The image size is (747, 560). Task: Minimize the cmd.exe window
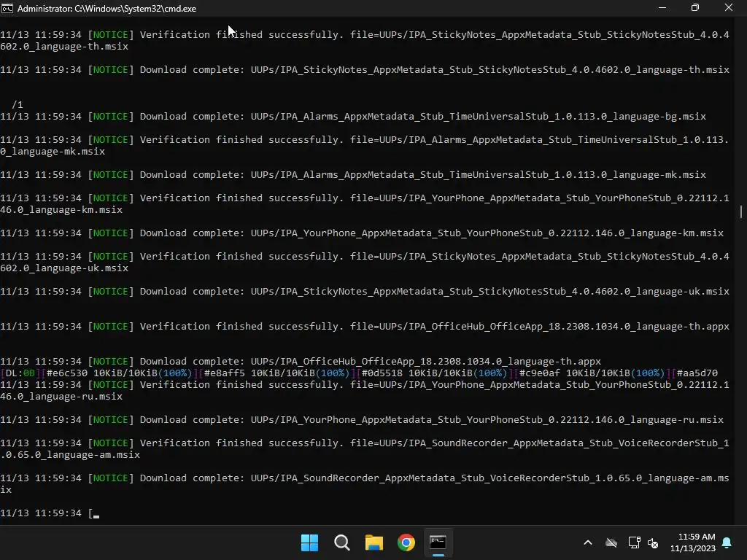tap(662, 7)
